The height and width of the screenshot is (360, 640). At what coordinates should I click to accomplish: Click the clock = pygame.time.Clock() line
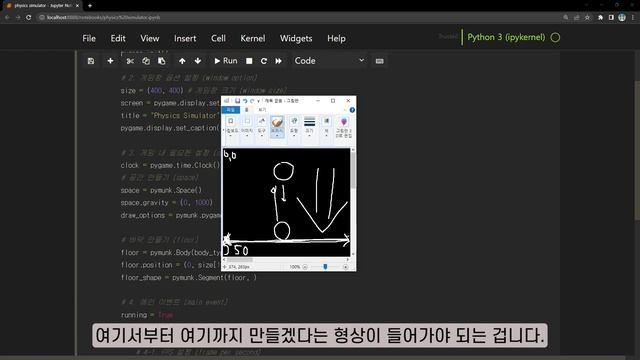pos(170,165)
